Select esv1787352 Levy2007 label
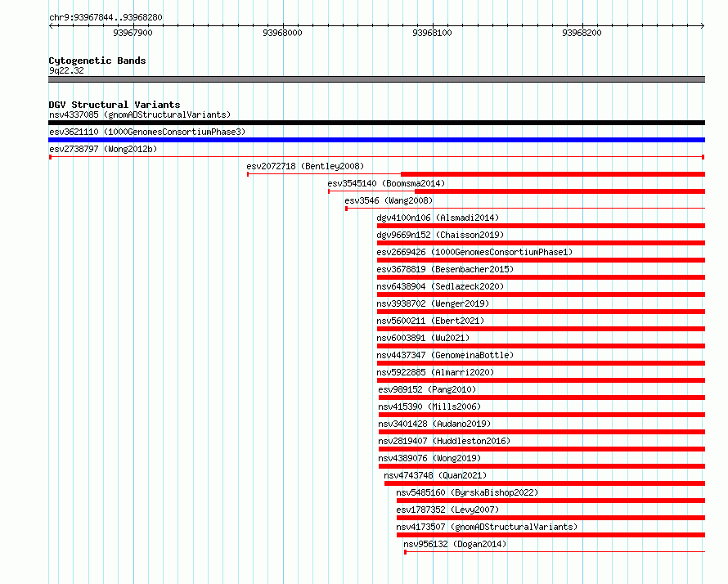Viewport: 728px width, 584px height. tap(447, 510)
